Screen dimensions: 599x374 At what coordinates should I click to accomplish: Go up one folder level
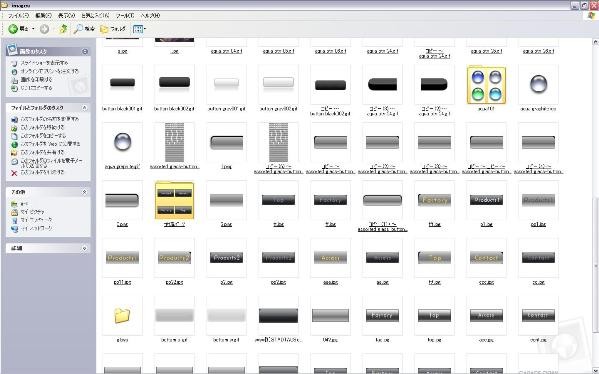[x=63, y=29]
